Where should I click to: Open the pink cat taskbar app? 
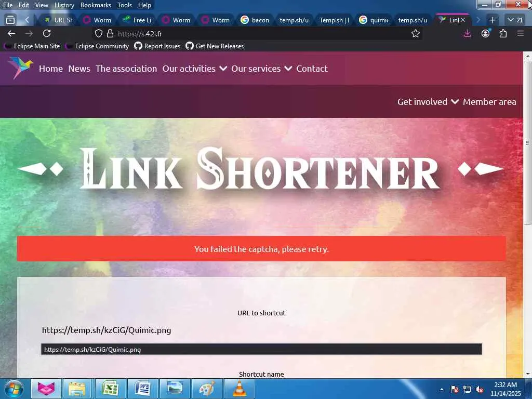click(46, 389)
